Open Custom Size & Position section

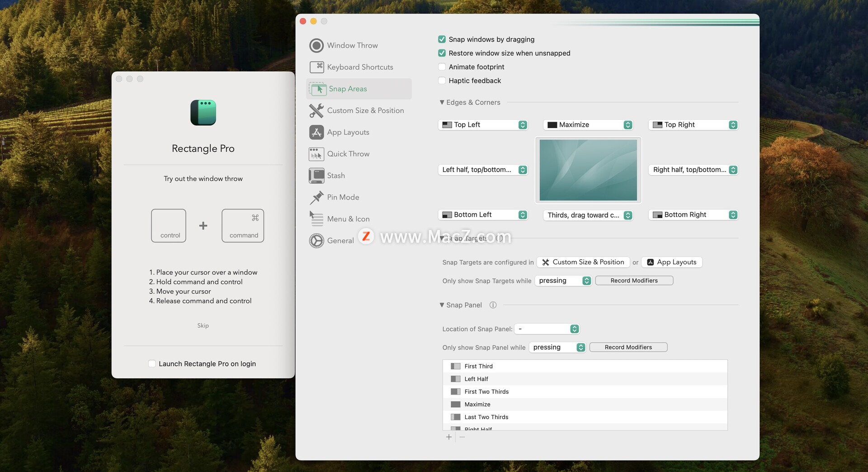point(365,110)
